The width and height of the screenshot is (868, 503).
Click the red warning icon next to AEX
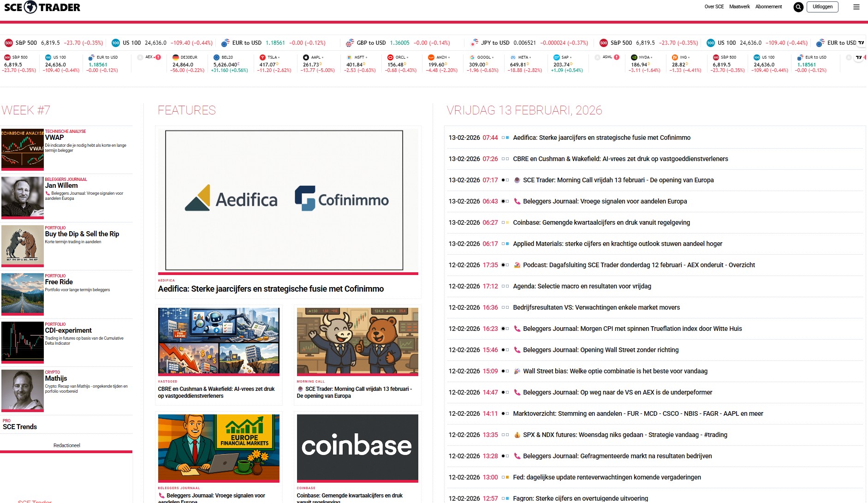click(158, 57)
